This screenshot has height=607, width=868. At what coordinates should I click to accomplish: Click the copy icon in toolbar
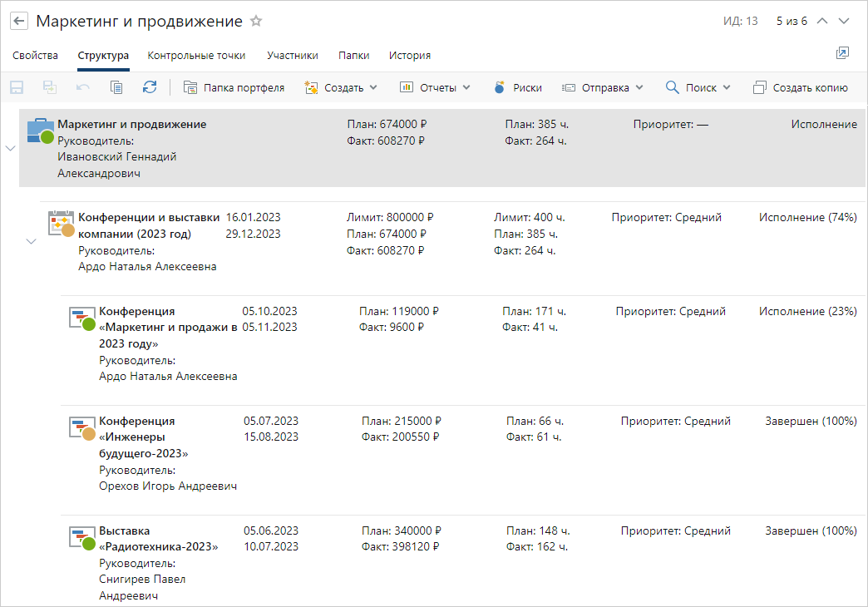(x=116, y=87)
